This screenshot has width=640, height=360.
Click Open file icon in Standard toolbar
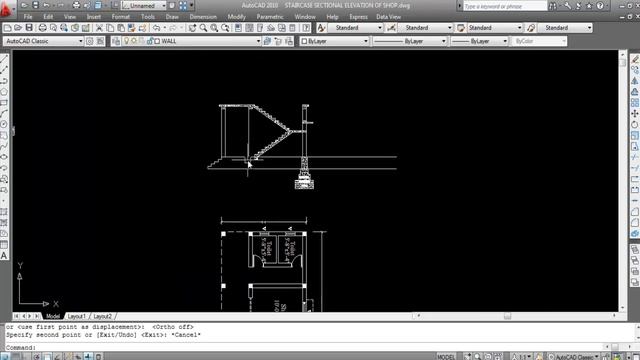(x=18, y=28)
